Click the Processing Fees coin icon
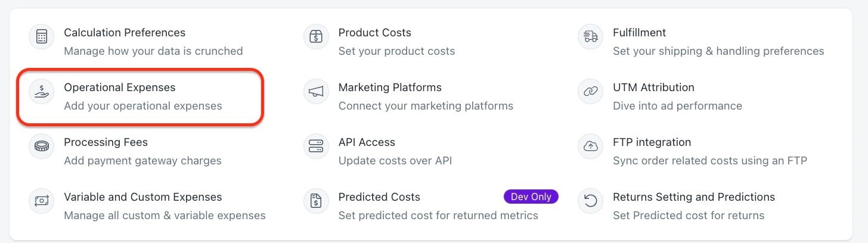Viewport: 868px width, 243px height. [x=42, y=147]
